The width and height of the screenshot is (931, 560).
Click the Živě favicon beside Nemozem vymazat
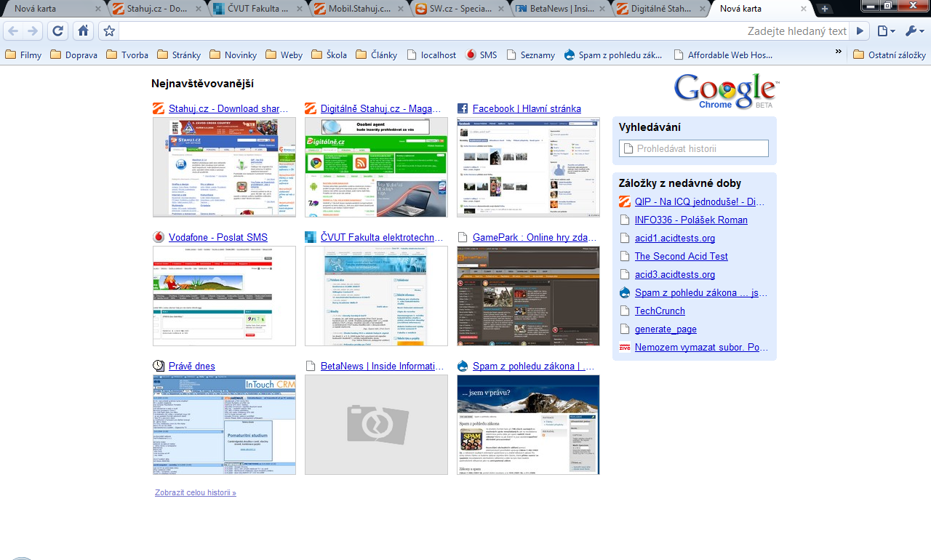(625, 347)
